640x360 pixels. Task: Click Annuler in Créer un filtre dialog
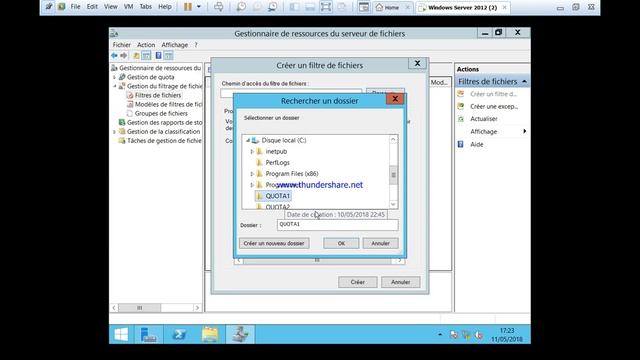click(400, 282)
